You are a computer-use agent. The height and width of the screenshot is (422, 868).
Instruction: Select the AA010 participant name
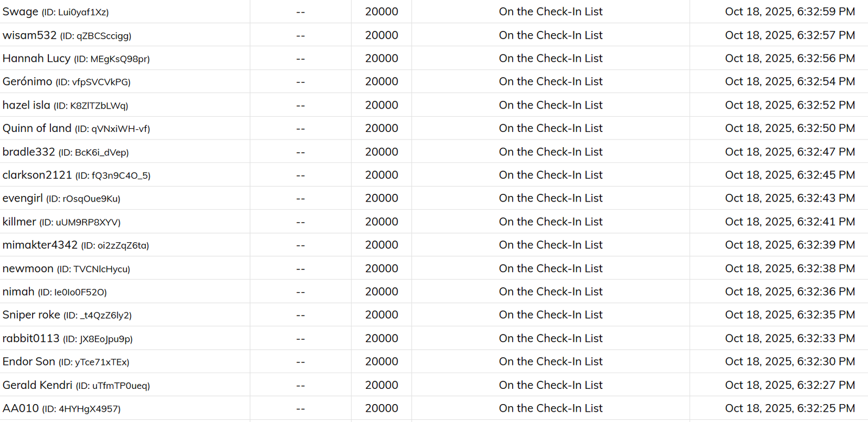(x=21, y=408)
